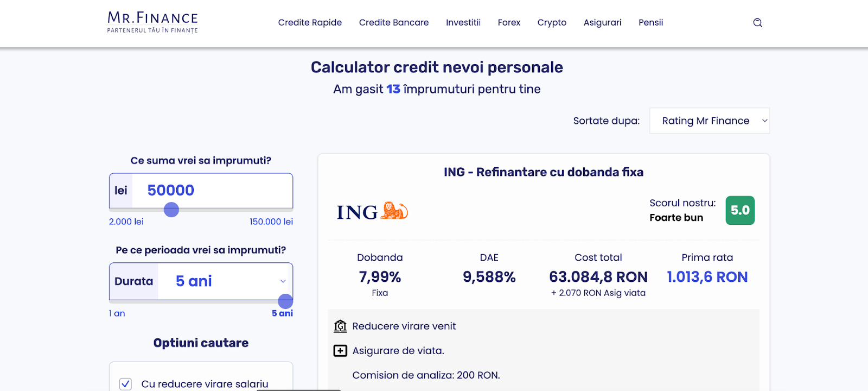
Task: Click the 5.0 score badge
Action: (740, 210)
